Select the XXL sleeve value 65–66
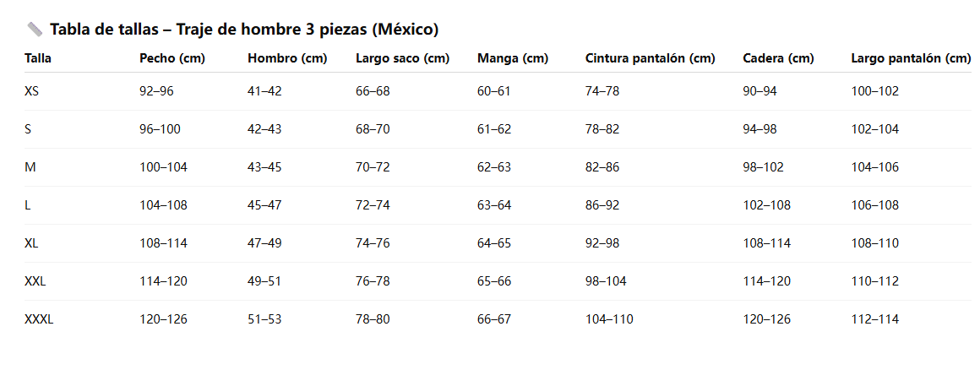 pyautogui.click(x=494, y=281)
